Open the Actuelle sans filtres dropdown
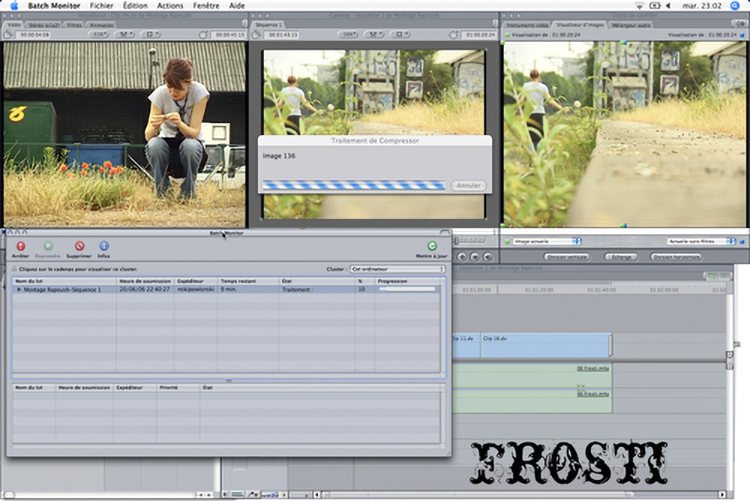The image size is (750, 501). click(x=701, y=242)
